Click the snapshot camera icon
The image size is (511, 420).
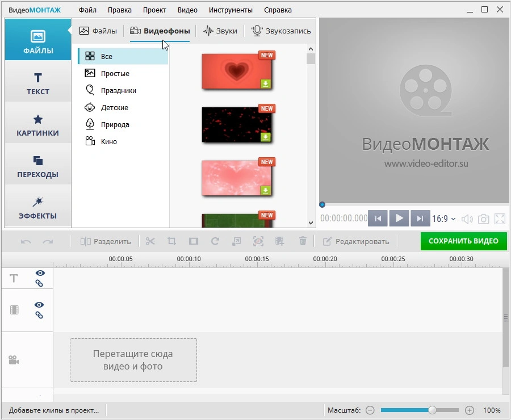pyautogui.click(x=483, y=219)
